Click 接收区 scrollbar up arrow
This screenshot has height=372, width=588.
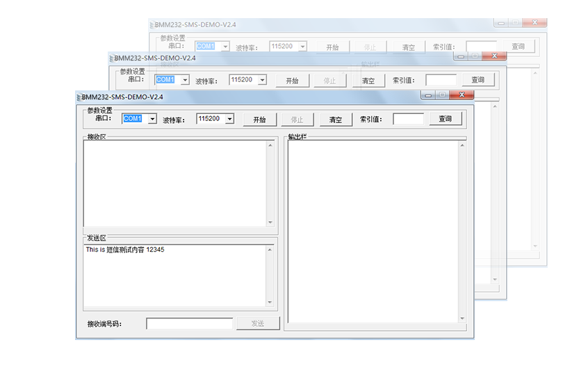point(270,145)
